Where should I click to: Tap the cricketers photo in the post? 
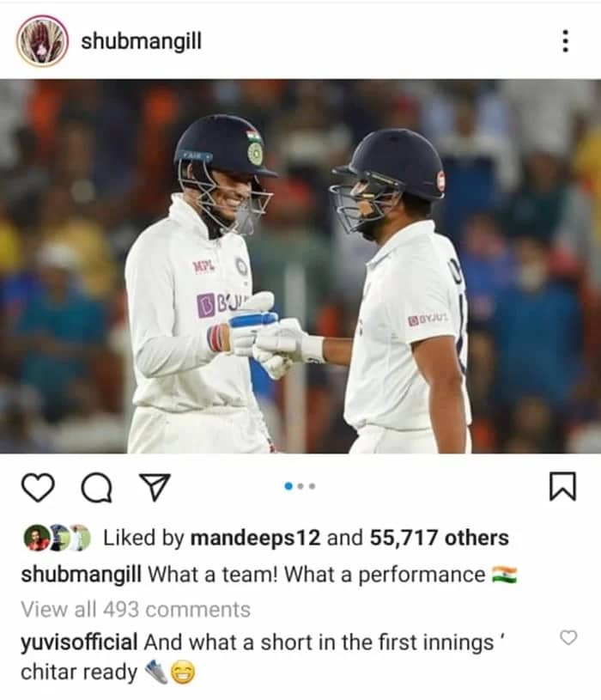click(x=300, y=266)
